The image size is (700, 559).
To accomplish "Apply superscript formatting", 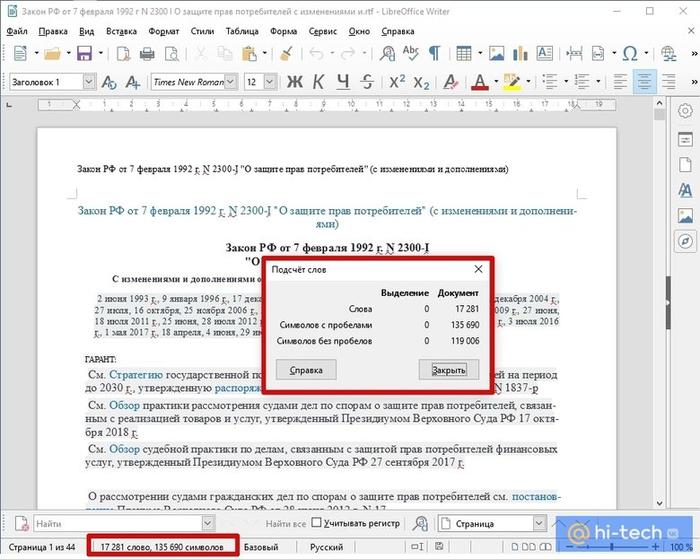I will click(397, 82).
